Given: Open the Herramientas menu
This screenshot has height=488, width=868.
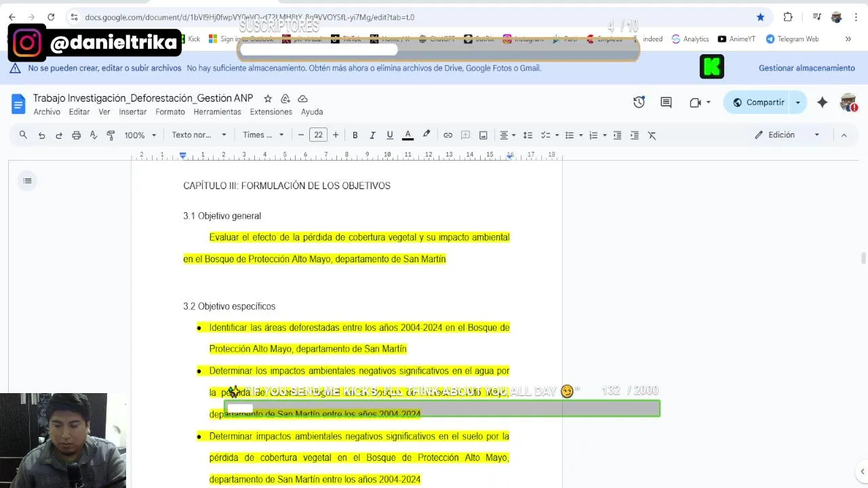Looking at the screenshot, I should [x=217, y=112].
